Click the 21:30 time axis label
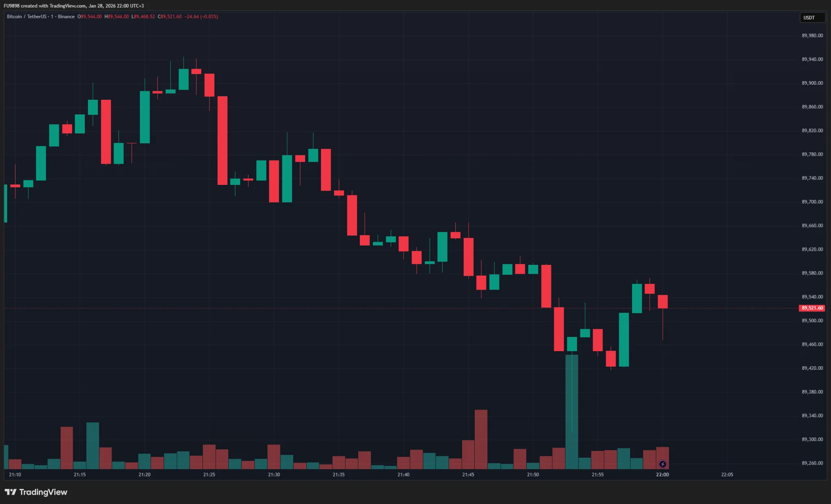The width and height of the screenshot is (831, 504). (274, 474)
